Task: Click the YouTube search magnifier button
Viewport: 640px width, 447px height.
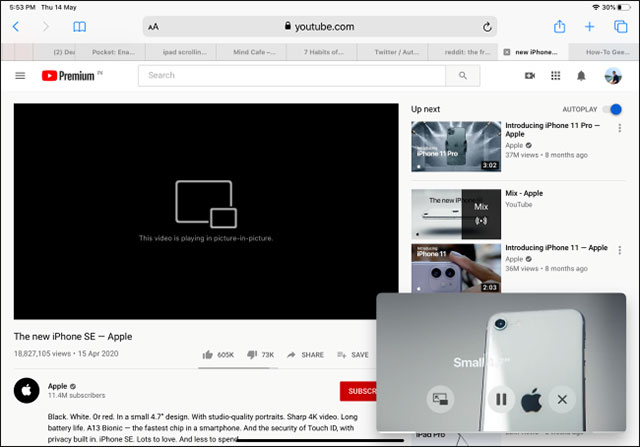Action: tap(462, 75)
